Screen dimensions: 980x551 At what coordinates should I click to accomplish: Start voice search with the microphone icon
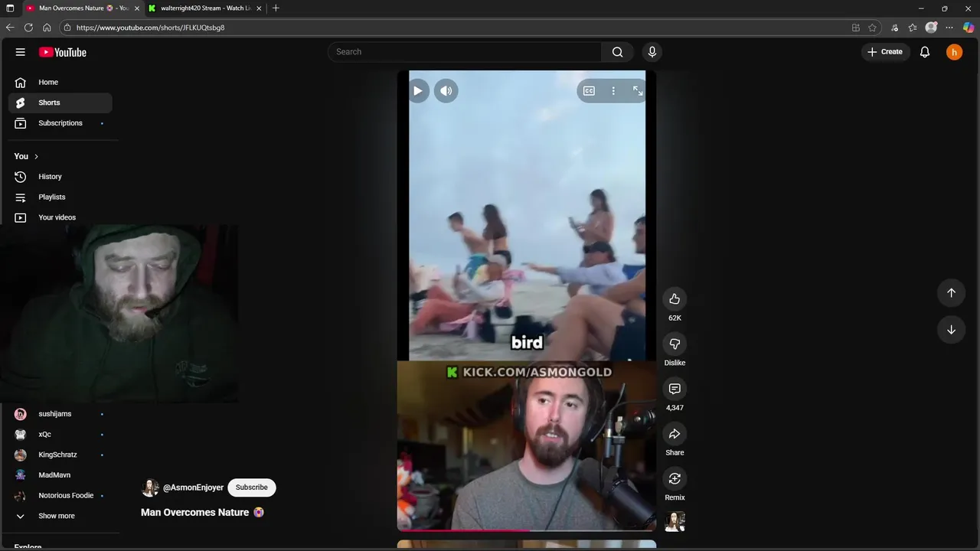(652, 52)
